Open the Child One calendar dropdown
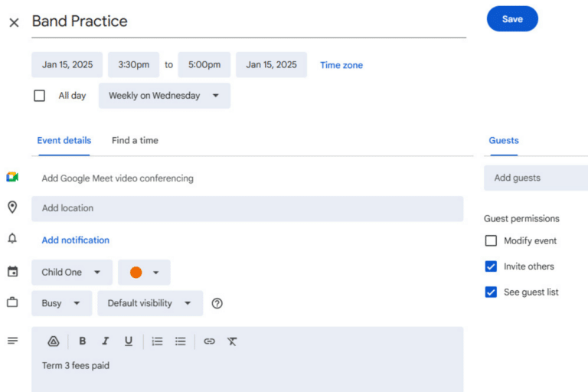 [71, 273]
